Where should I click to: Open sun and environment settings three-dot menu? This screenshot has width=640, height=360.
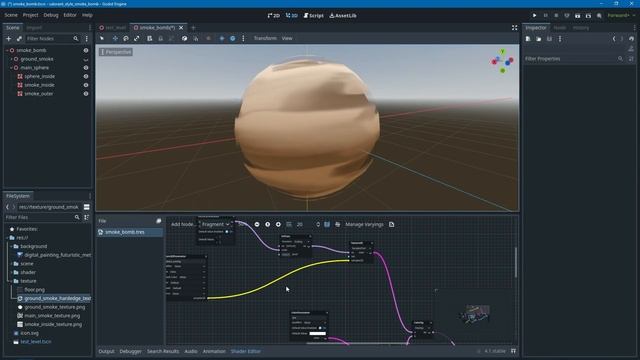243,38
